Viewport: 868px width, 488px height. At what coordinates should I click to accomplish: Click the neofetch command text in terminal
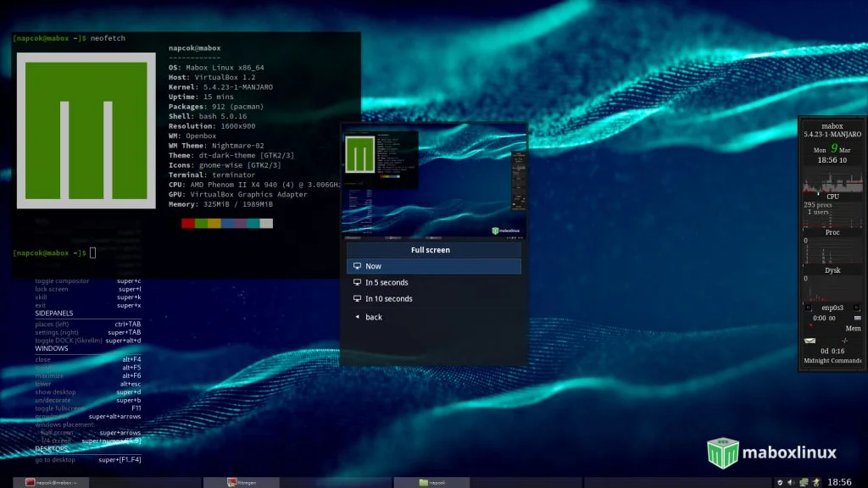(108, 38)
